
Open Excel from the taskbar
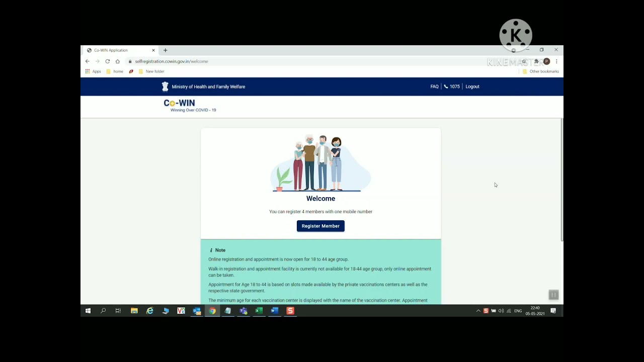(x=259, y=311)
